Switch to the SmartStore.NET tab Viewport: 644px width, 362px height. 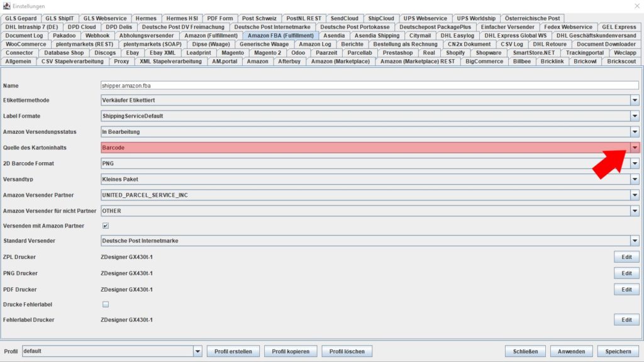click(533, 53)
